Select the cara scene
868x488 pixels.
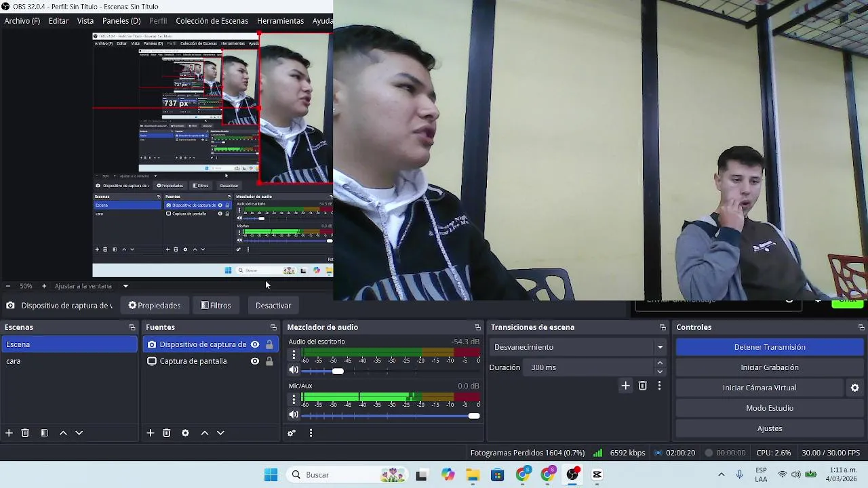(x=69, y=361)
